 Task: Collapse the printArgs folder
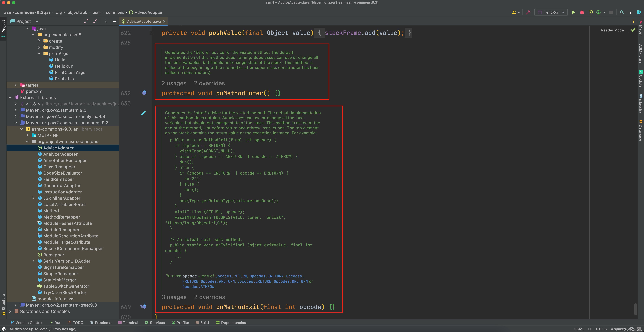pos(39,53)
